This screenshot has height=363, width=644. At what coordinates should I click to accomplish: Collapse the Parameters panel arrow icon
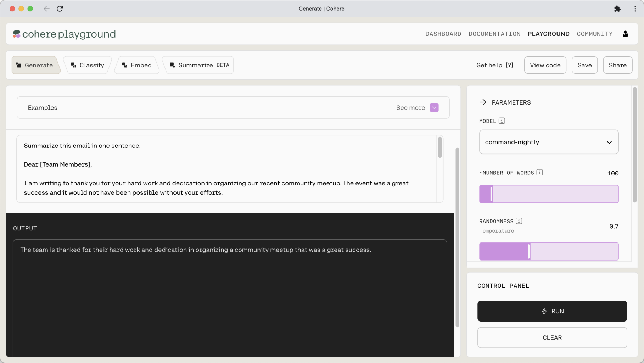tap(483, 102)
